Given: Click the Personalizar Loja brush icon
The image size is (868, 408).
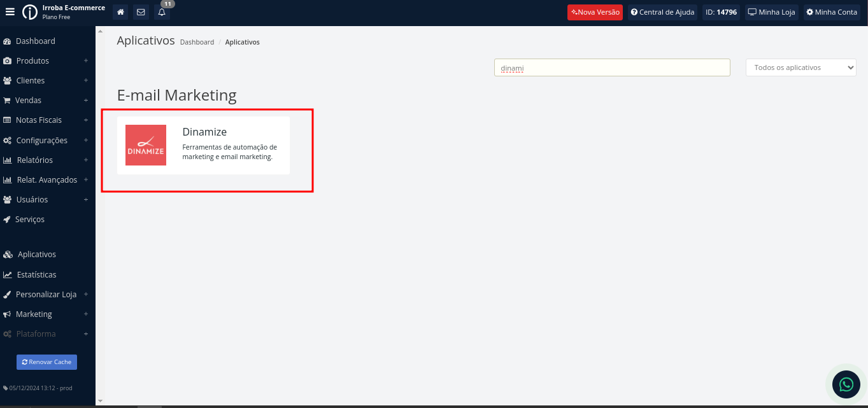Looking at the screenshot, I should (x=8, y=295).
